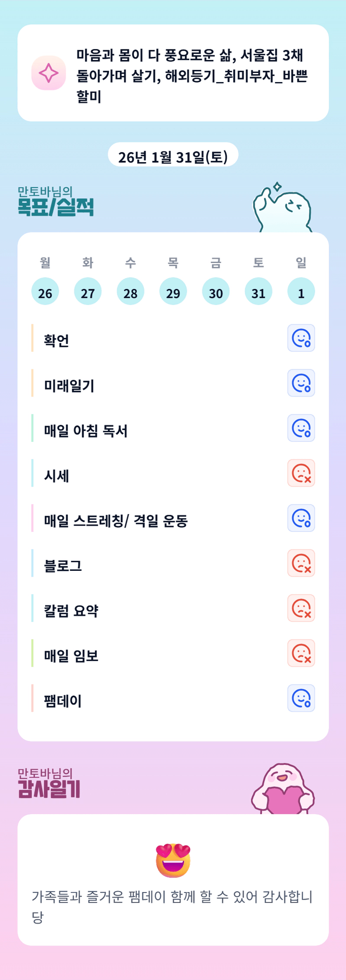Toggle the smiley status for 확언
The image size is (346, 980).
[301, 338]
